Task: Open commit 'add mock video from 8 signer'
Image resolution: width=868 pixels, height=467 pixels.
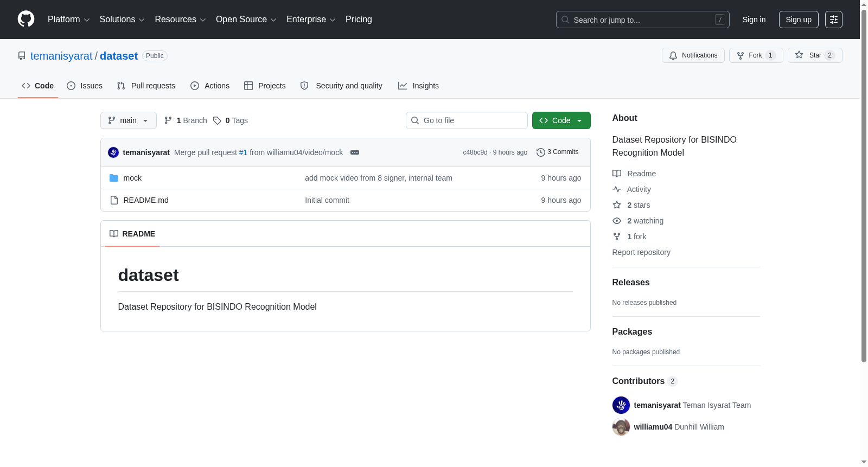Action: 379,178
